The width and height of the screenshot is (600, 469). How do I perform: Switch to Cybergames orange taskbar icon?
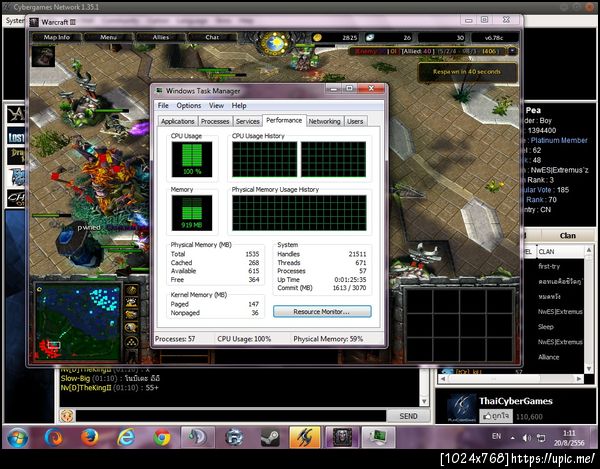click(x=305, y=437)
